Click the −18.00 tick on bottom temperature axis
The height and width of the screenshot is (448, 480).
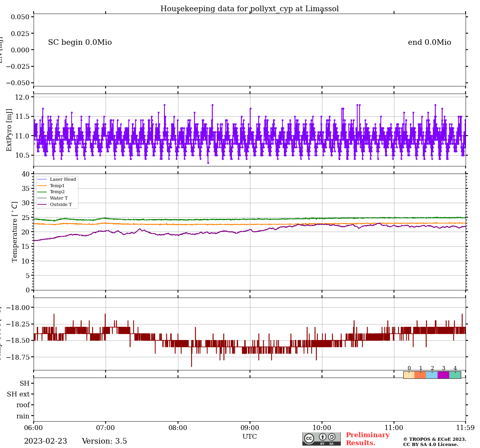pos(18,307)
